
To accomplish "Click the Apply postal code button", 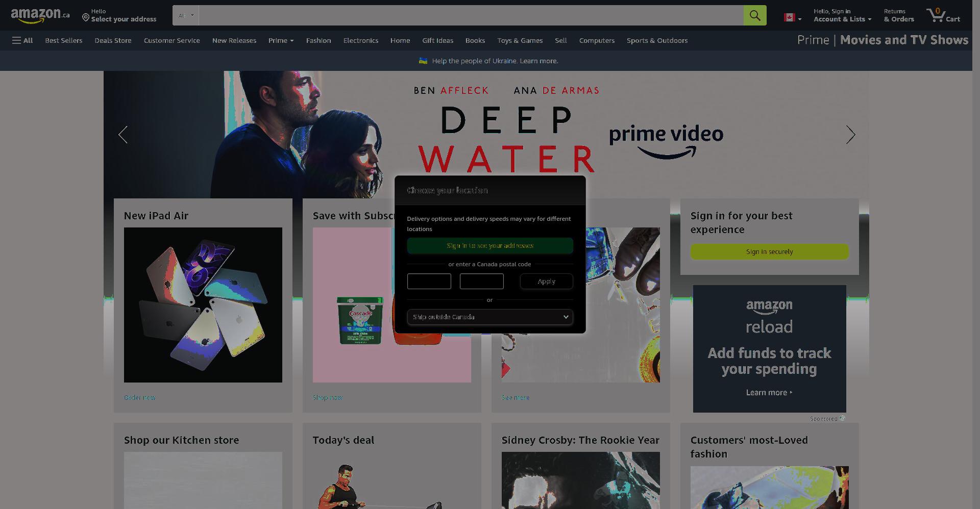I will (x=546, y=281).
